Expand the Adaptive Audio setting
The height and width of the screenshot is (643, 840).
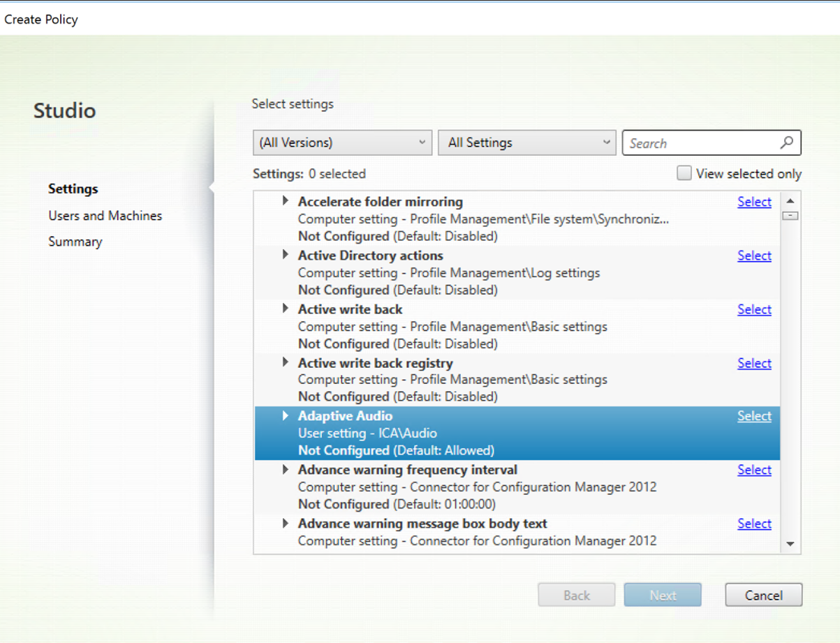[x=285, y=415]
